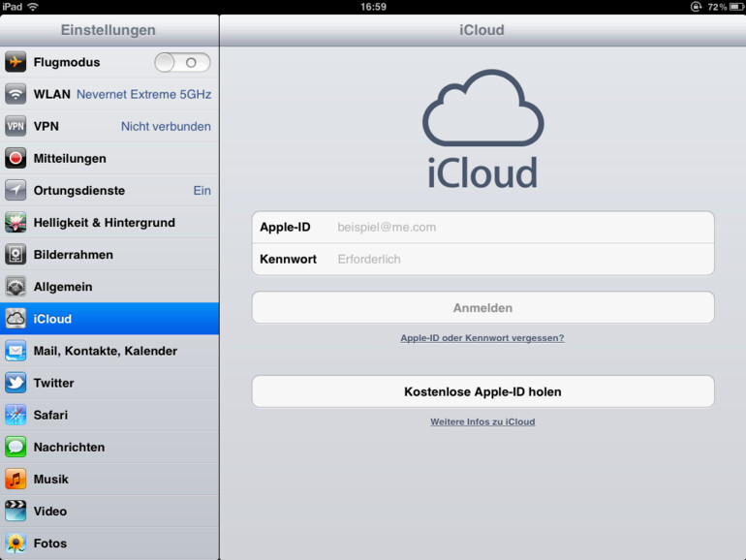Toggle the Flugmodus switch

(x=183, y=62)
